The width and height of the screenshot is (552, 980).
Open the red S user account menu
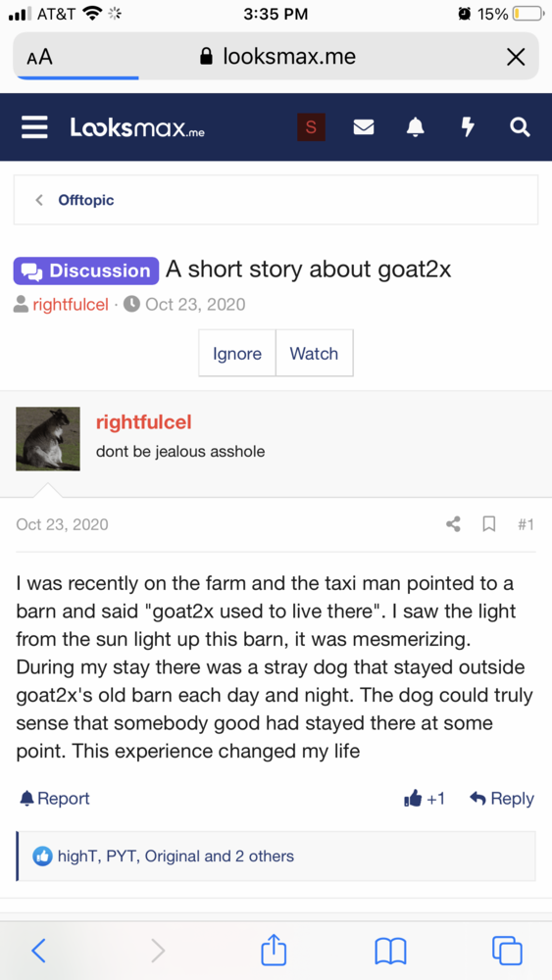(x=311, y=126)
